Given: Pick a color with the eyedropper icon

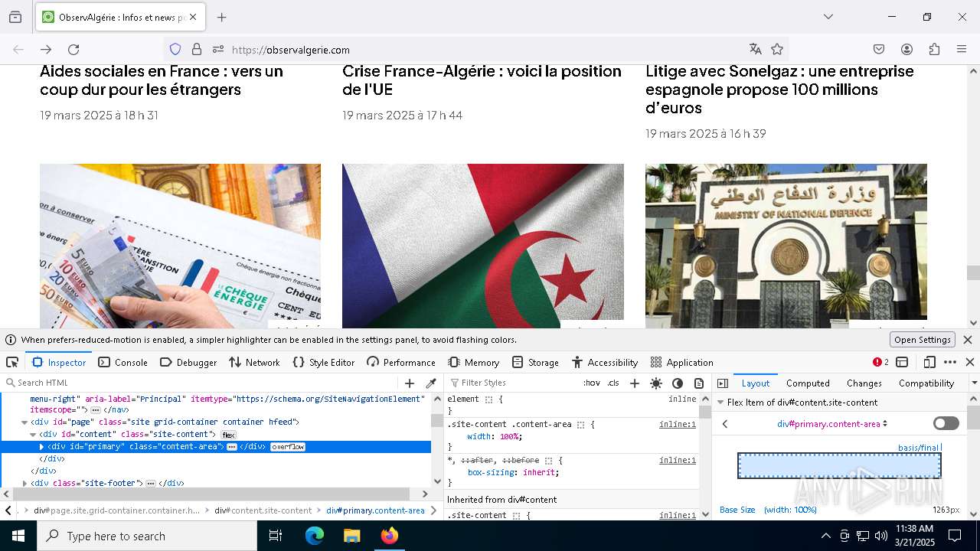Looking at the screenshot, I should [431, 383].
